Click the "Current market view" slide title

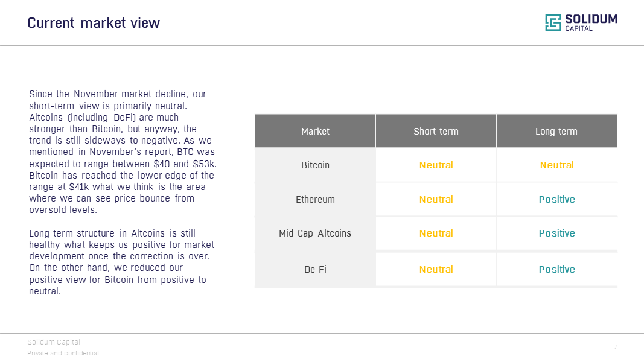point(94,23)
